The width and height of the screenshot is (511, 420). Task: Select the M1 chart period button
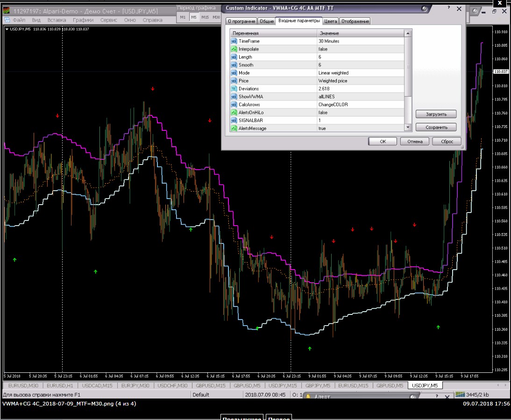click(183, 17)
